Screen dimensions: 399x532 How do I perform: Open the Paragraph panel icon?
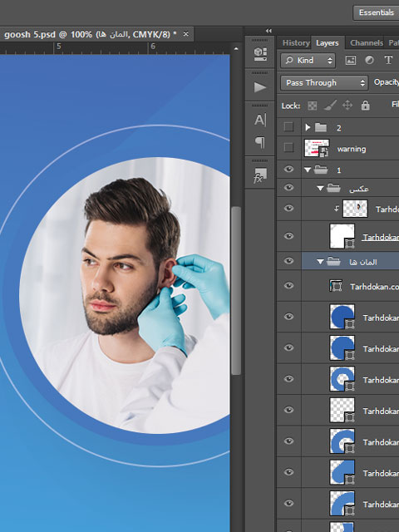click(260, 142)
